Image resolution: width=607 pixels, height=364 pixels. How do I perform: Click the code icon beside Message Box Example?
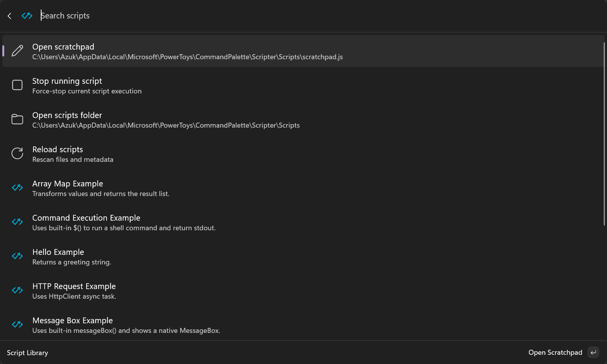[17, 324]
